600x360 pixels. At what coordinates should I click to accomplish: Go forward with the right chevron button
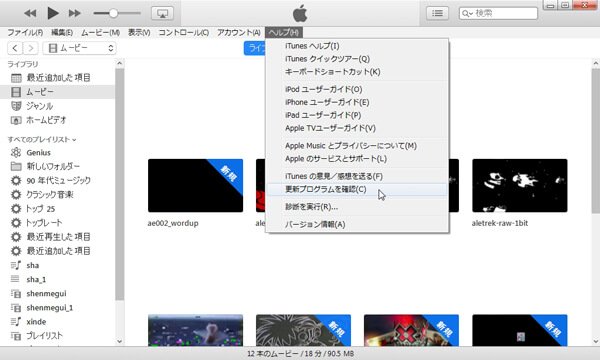[x=31, y=48]
